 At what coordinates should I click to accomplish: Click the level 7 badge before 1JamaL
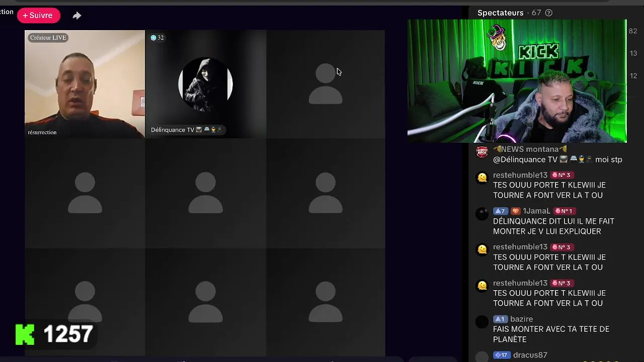pyautogui.click(x=500, y=211)
